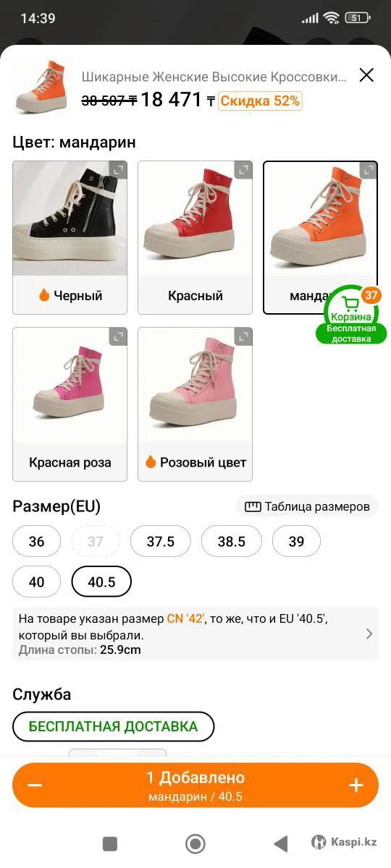
Task: Tap the plus icon to increase quantity
Action: tap(356, 786)
